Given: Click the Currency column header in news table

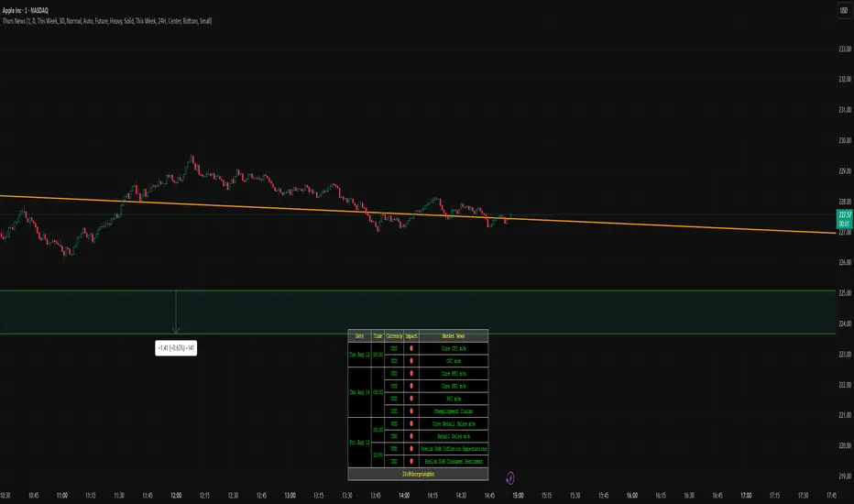Looking at the screenshot, I should tap(395, 335).
